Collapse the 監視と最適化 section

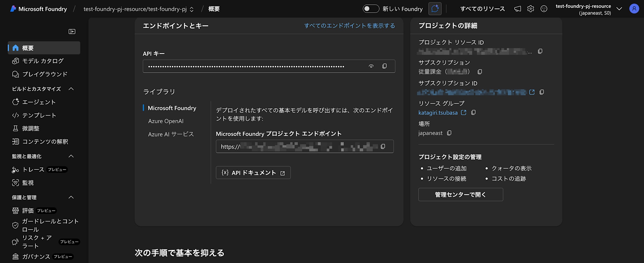[x=71, y=157]
